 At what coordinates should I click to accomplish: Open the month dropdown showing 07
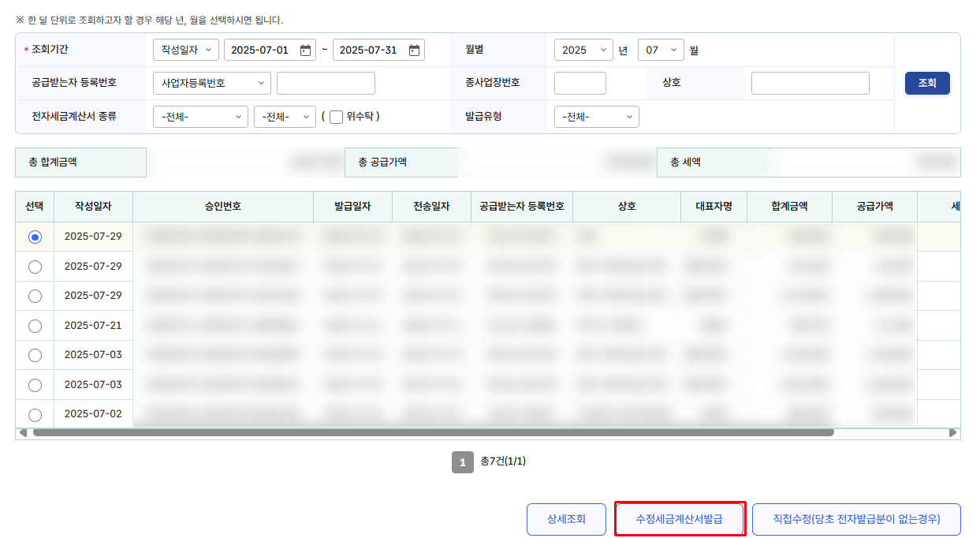[661, 50]
